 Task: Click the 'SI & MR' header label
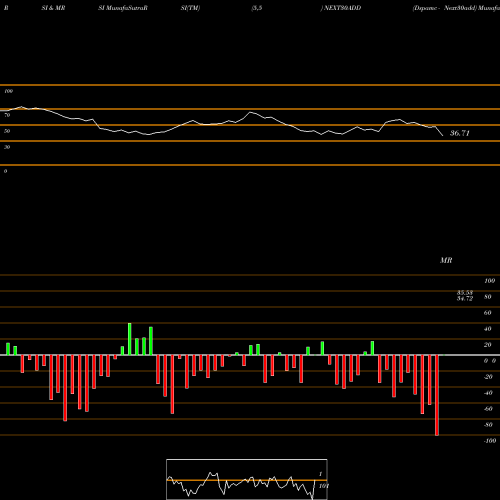click(x=53, y=8)
